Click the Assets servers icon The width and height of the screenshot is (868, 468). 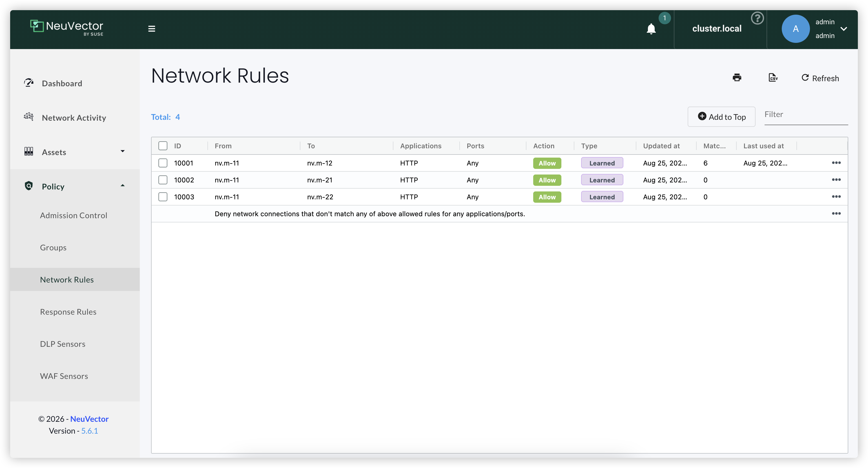pos(29,151)
